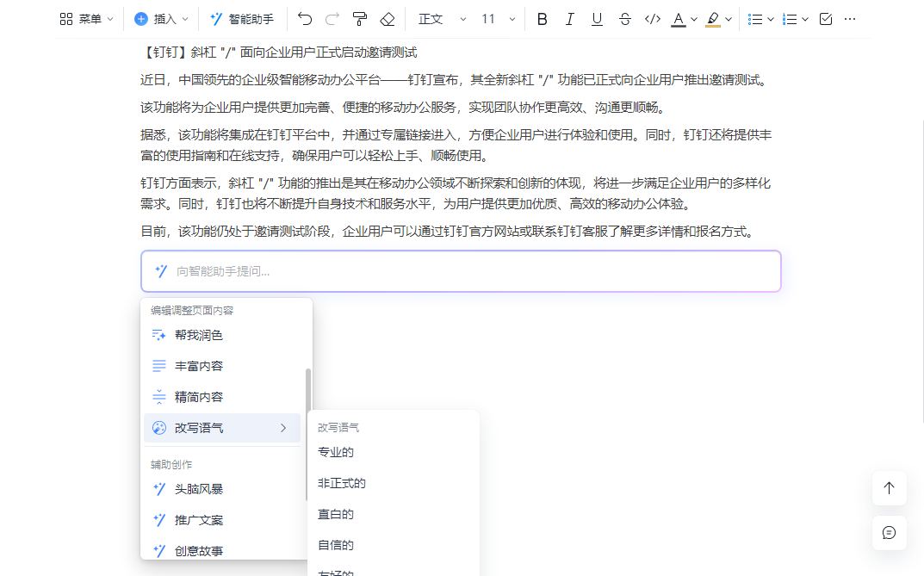Click the 智能助手 button in the toolbar
Viewport: 924px width, 576px height.
tap(242, 19)
